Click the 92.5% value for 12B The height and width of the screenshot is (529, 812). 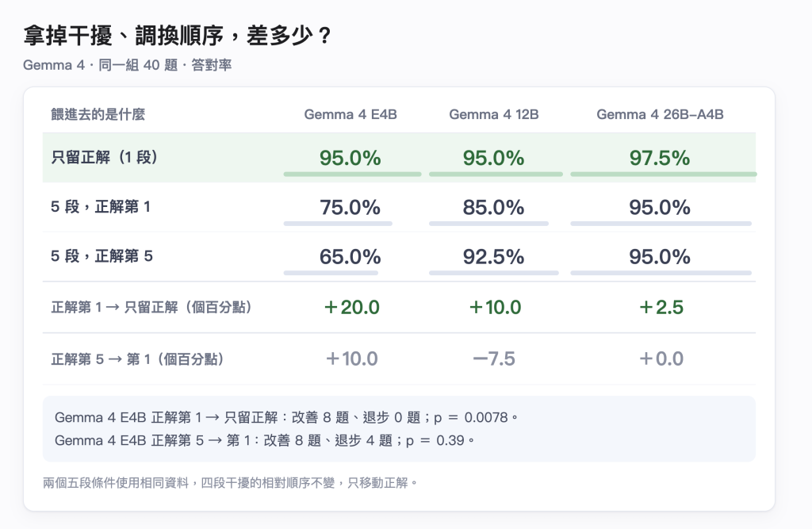coord(493,256)
